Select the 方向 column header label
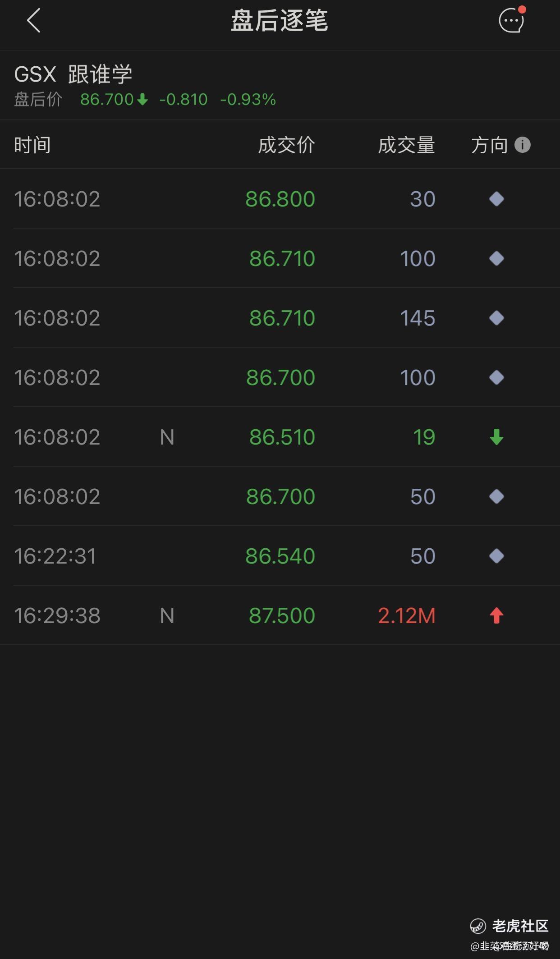This screenshot has width=560, height=959. tap(489, 145)
